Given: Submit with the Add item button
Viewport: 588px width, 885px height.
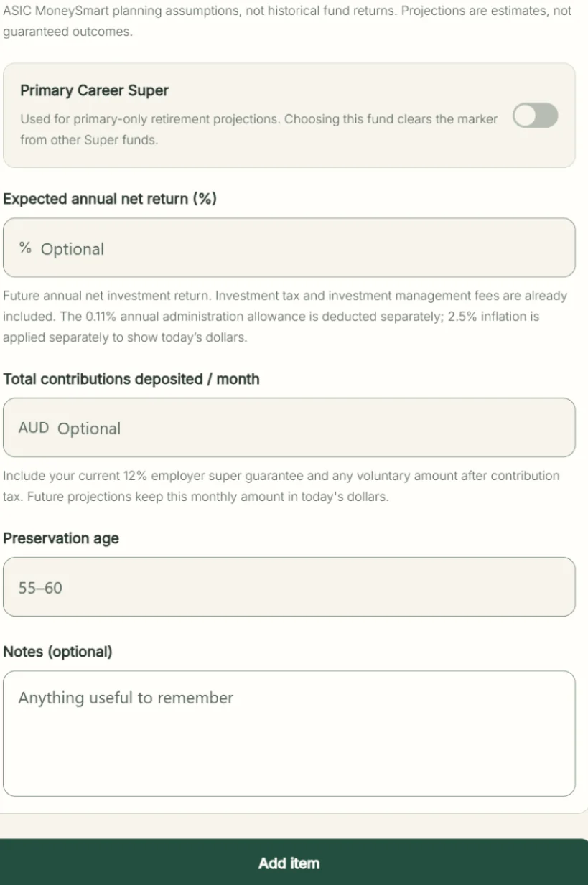Looking at the screenshot, I should point(289,862).
